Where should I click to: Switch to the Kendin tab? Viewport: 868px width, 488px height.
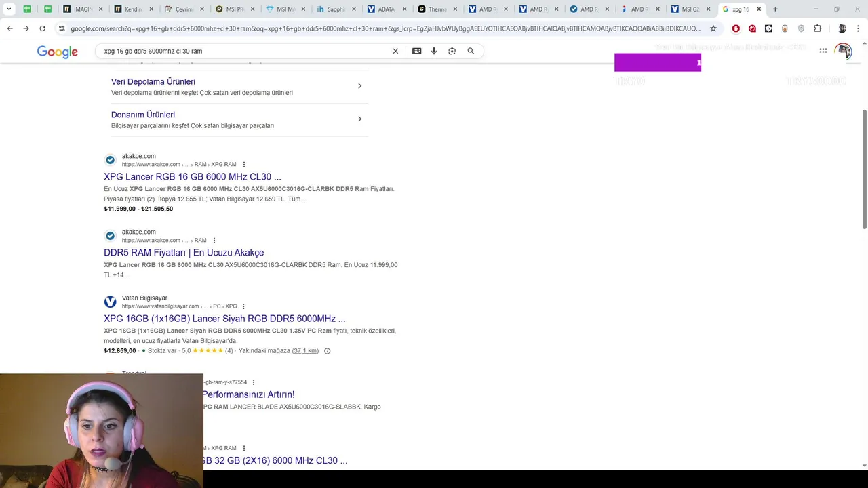point(132,9)
